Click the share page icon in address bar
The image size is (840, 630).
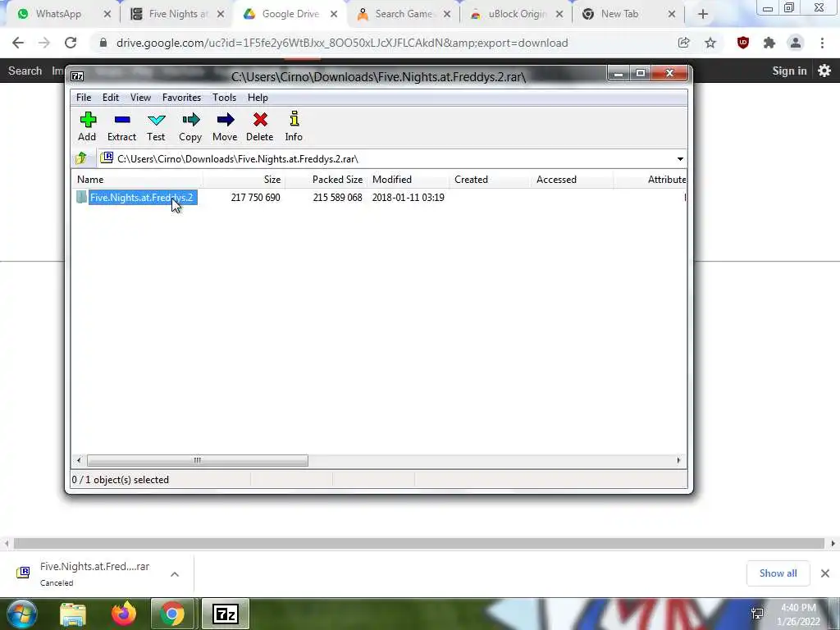[x=683, y=43]
